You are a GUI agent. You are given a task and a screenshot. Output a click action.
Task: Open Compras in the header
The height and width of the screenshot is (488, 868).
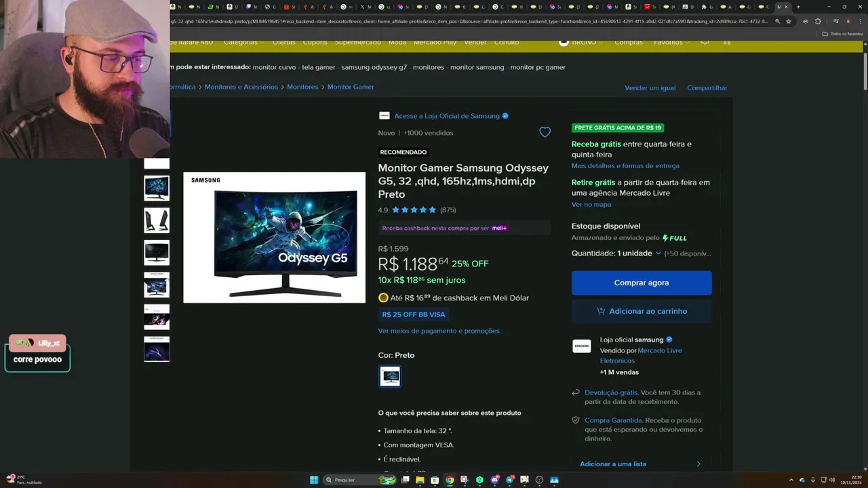point(628,42)
